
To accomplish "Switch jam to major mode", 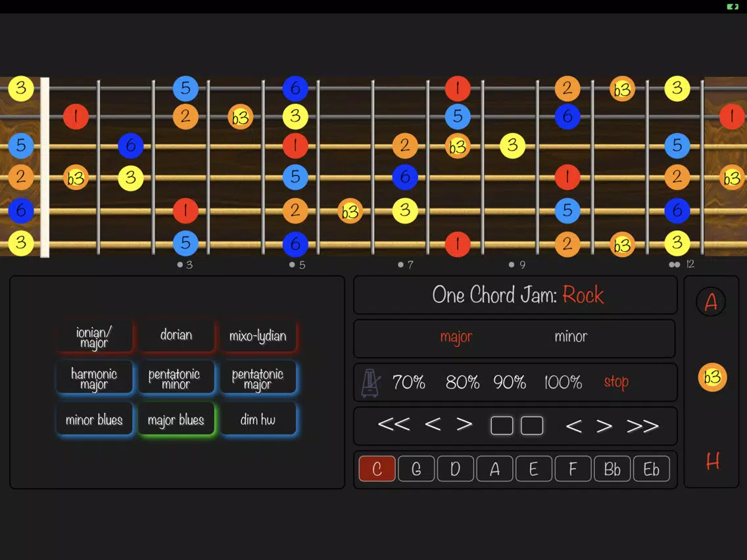I will pos(456,337).
